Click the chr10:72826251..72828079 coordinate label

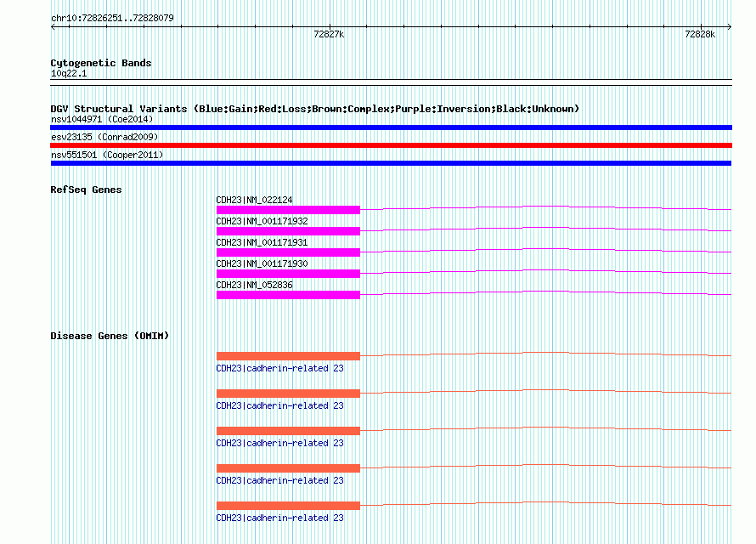[x=112, y=18]
